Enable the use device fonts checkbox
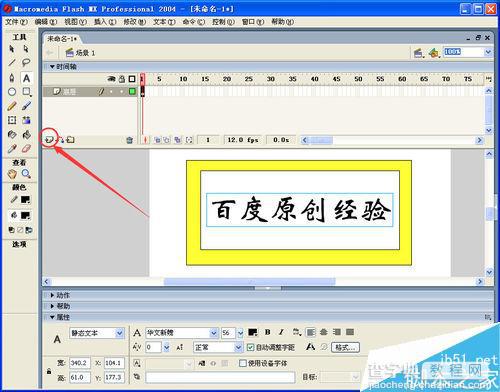The width and height of the screenshot is (500, 392). tap(243, 363)
